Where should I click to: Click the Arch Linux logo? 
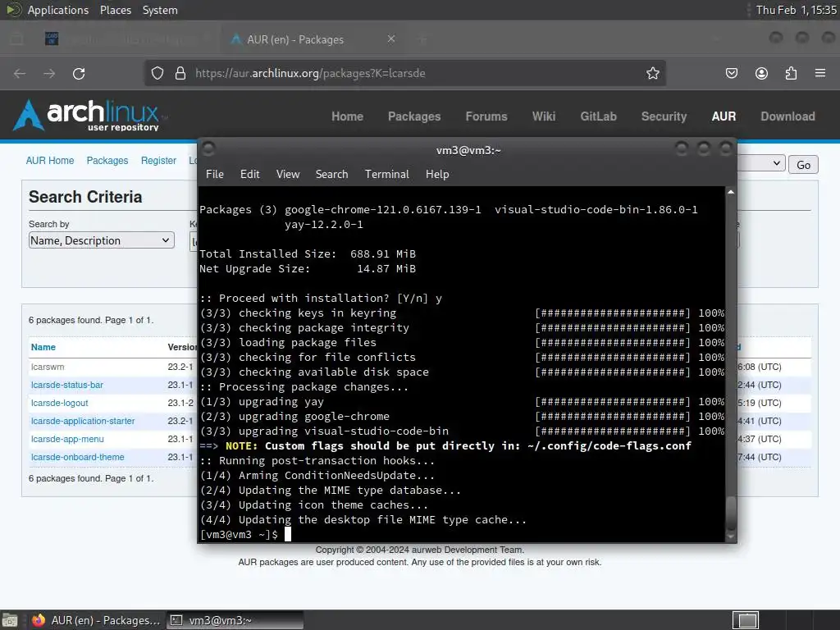point(87,115)
